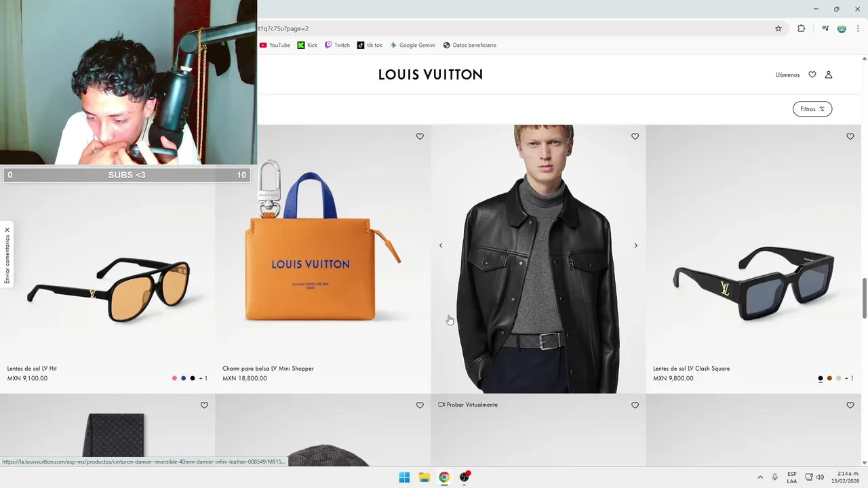Close the Enviar comentarios side tab
This screenshot has width=868, height=488.
7,230
